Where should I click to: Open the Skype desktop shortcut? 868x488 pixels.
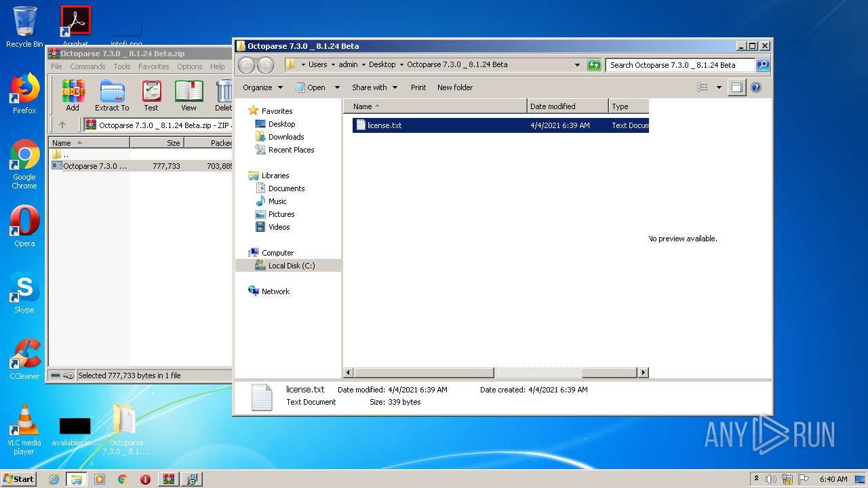pyautogui.click(x=24, y=294)
